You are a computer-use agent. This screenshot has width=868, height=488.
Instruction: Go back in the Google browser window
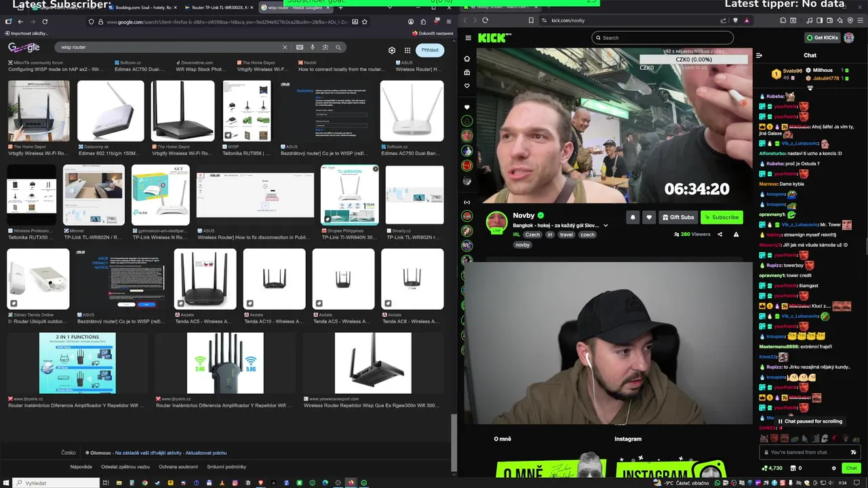pyautogui.click(x=20, y=22)
